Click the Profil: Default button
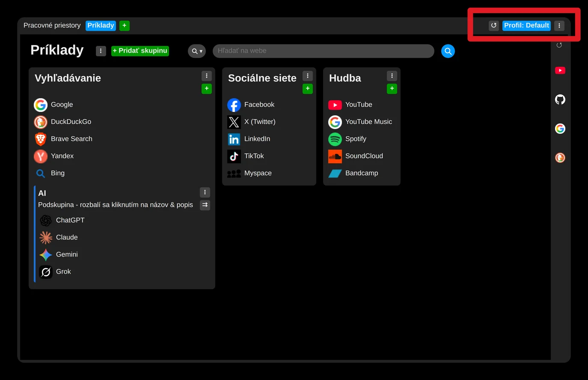This screenshot has width=588, height=380. point(526,25)
